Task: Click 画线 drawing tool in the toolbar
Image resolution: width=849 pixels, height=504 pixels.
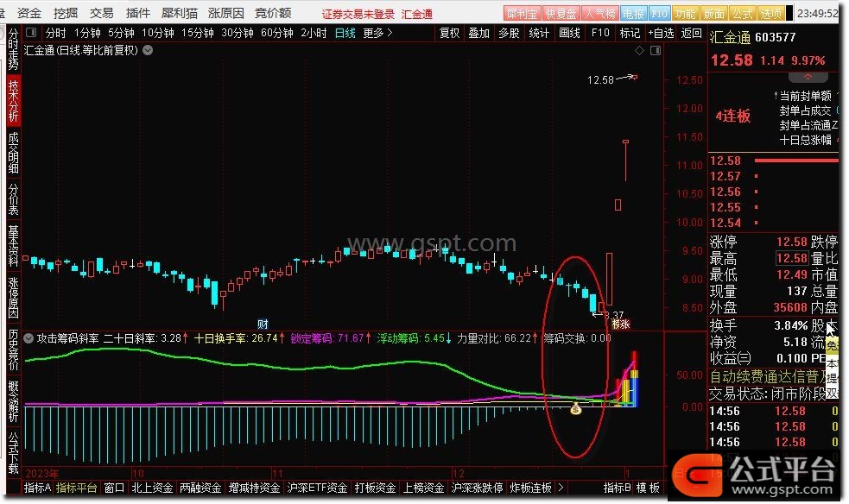Action: click(569, 33)
